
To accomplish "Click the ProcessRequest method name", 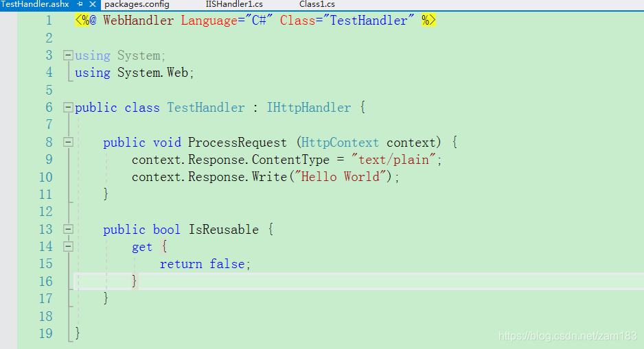I will coord(238,143).
